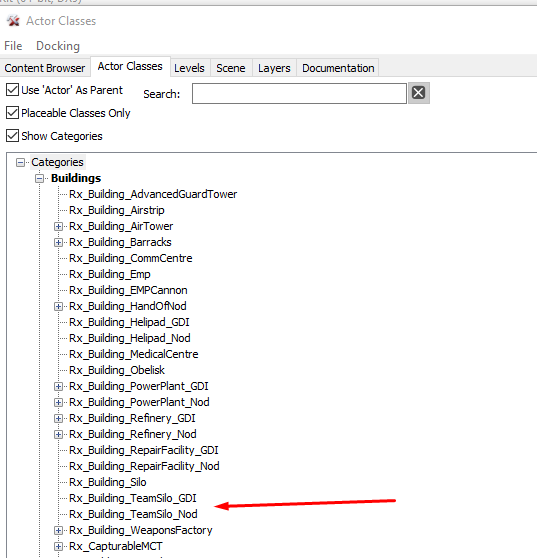
Task: Select Rx_CapturableMCT class
Action: (116, 546)
